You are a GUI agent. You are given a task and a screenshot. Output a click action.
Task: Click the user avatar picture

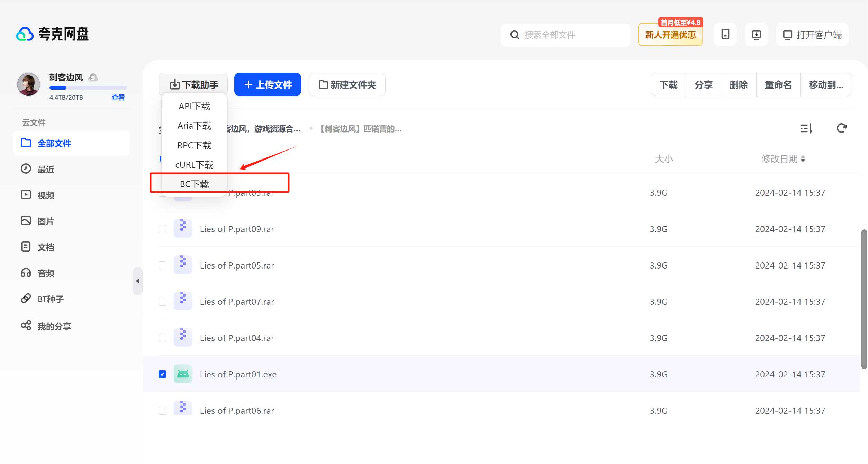coord(28,84)
